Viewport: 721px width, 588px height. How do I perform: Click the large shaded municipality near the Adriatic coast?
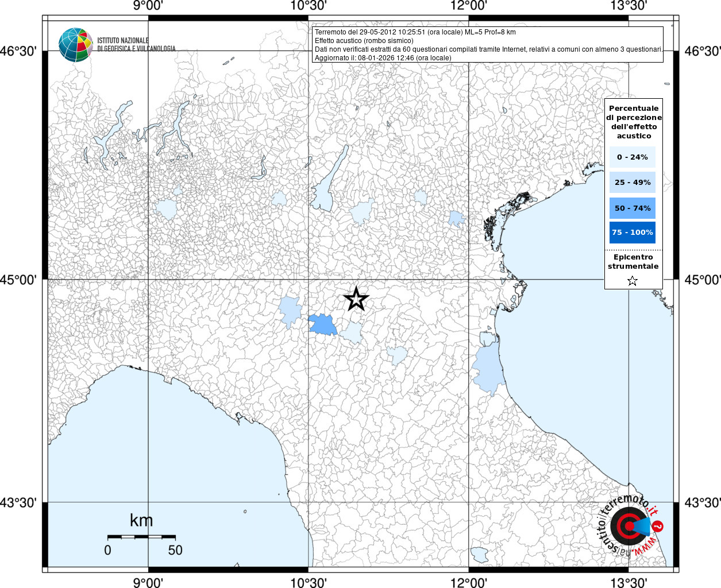coord(488,369)
